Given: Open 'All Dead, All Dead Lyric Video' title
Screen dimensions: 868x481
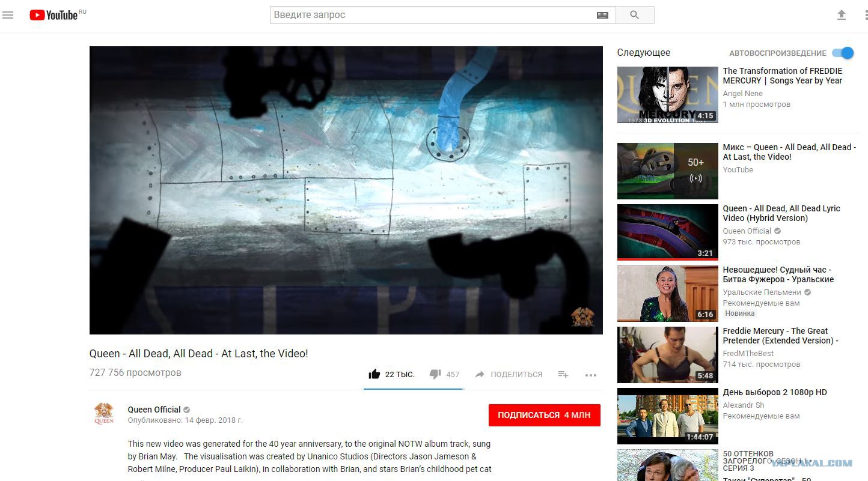Looking at the screenshot, I should [781, 213].
